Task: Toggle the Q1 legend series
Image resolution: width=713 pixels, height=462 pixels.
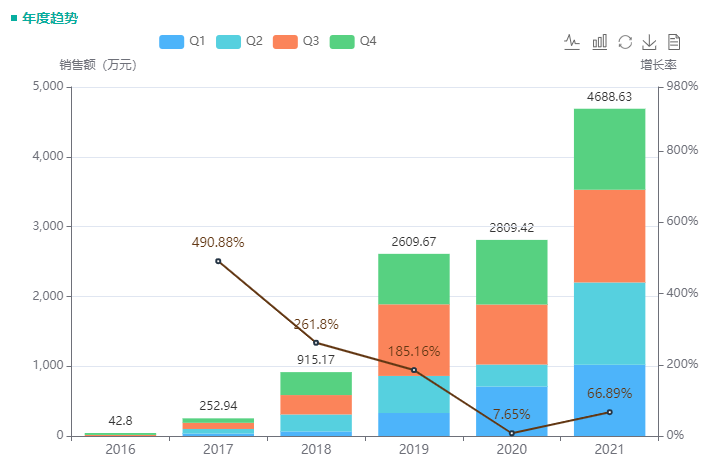Action: pos(183,41)
